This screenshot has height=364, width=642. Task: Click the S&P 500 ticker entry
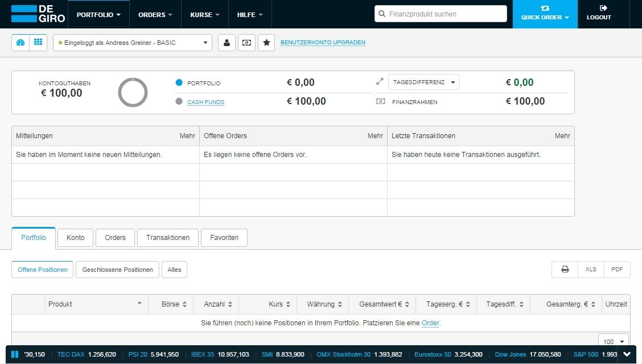click(x=595, y=354)
